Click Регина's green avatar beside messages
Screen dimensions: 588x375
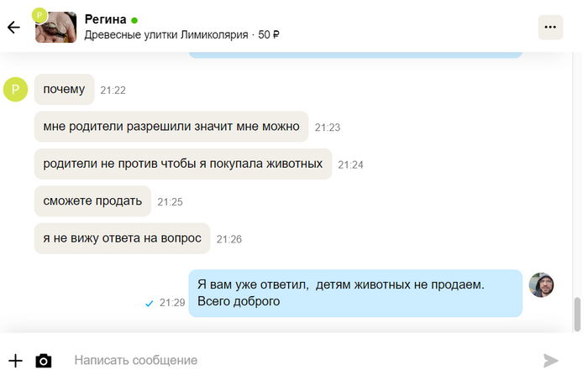click(x=16, y=89)
